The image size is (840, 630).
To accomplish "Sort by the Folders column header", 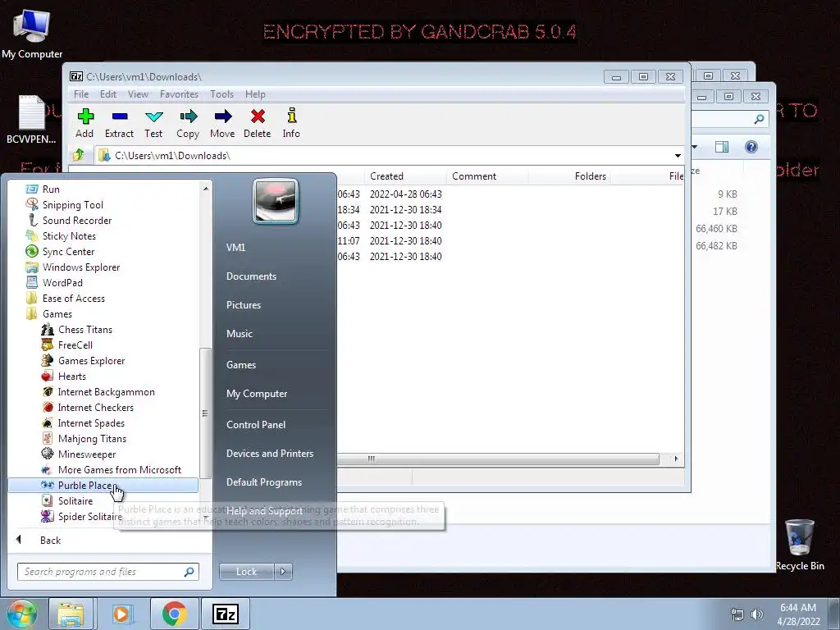I will (569, 176).
